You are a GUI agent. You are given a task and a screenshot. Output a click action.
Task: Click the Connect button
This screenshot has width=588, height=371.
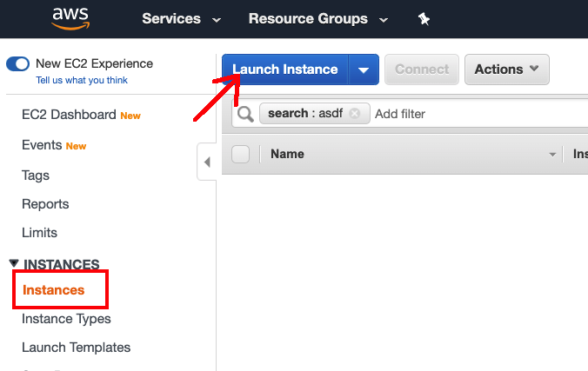tap(422, 70)
